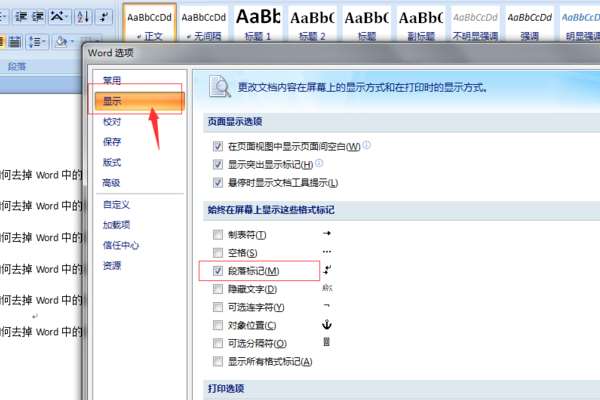Viewport: 600px width, 400px height.
Task: Switch to the 保存 options category
Action: pos(112,142)
